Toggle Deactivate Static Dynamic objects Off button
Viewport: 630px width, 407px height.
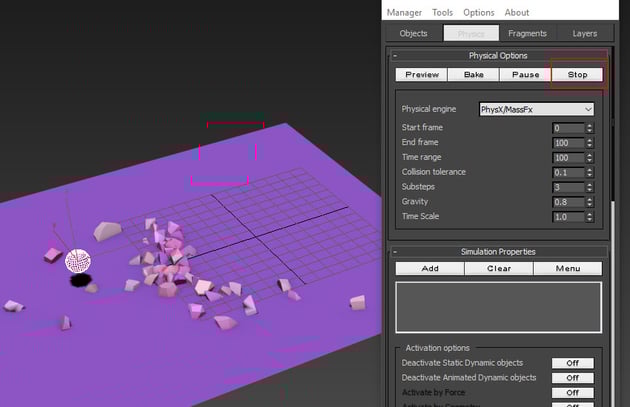pyautogui.click(x=573, y=363)
